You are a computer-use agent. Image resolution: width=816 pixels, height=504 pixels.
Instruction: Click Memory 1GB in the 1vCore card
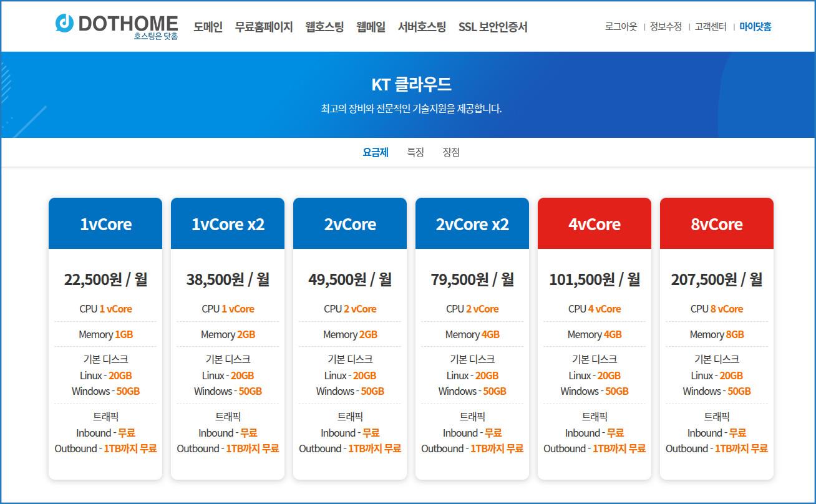tap(105, 334)
